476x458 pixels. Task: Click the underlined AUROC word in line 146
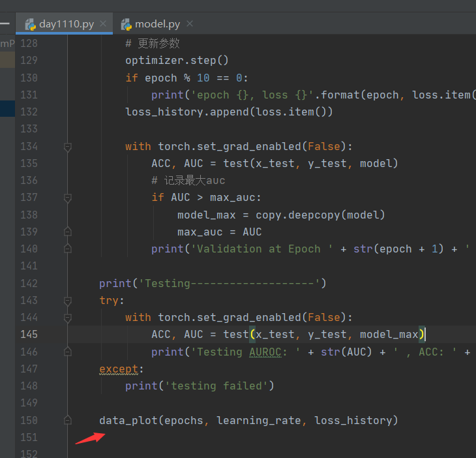pyautogui.click(x=265, y=352)
